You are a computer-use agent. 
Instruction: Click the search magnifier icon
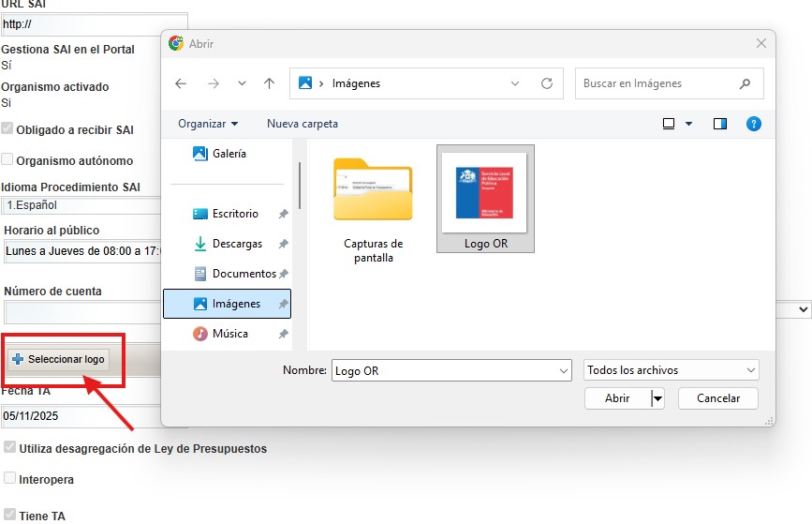tap(746, 83)
